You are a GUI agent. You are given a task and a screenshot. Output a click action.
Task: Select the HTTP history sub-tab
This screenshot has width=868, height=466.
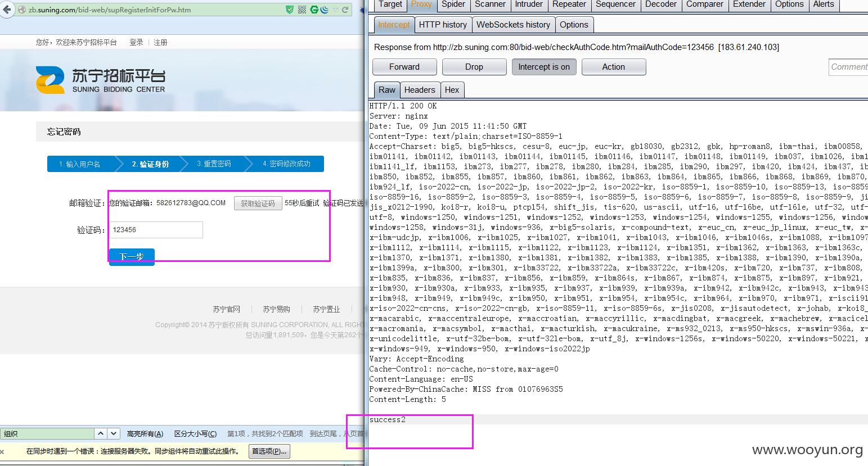tap(443, 25)
